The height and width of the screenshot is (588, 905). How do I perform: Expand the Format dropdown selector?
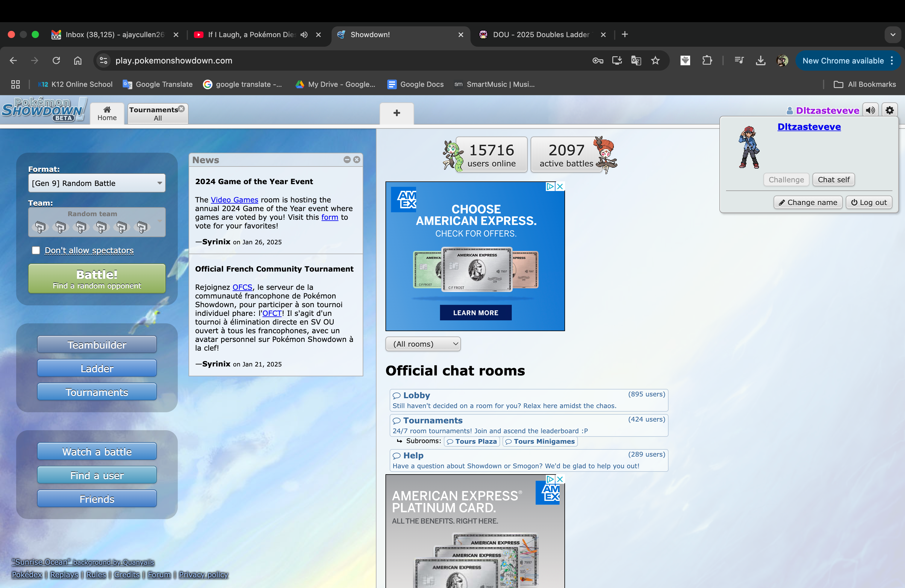point(97,183)
